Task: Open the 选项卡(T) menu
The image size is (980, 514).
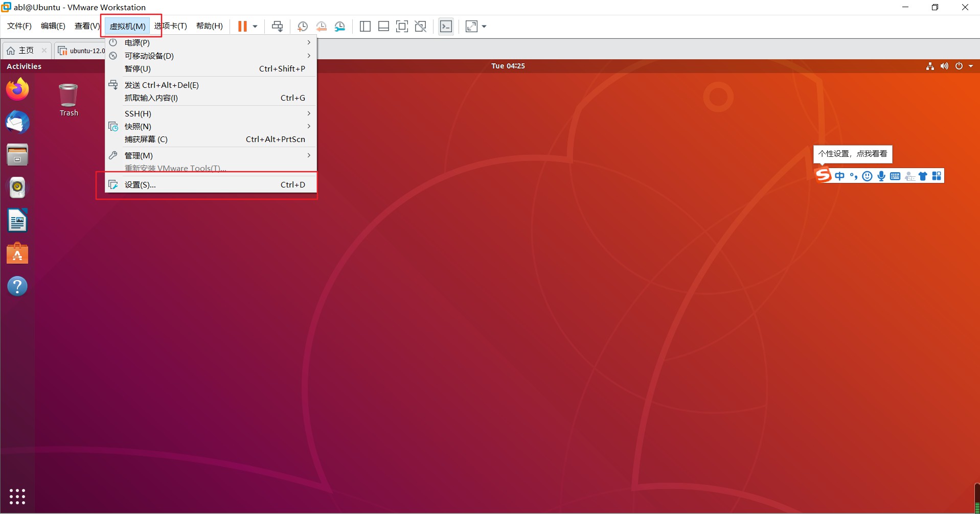Action: point(171,26)
